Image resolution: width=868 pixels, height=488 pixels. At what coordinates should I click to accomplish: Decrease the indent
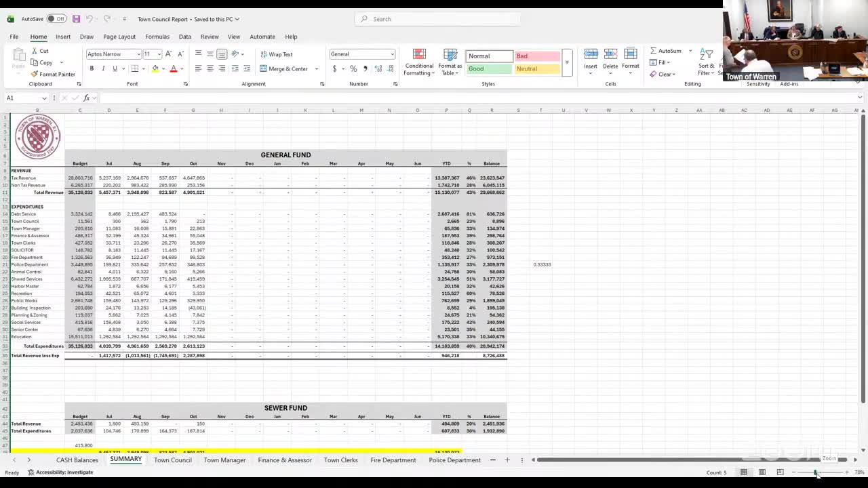(x=235, y=68)
